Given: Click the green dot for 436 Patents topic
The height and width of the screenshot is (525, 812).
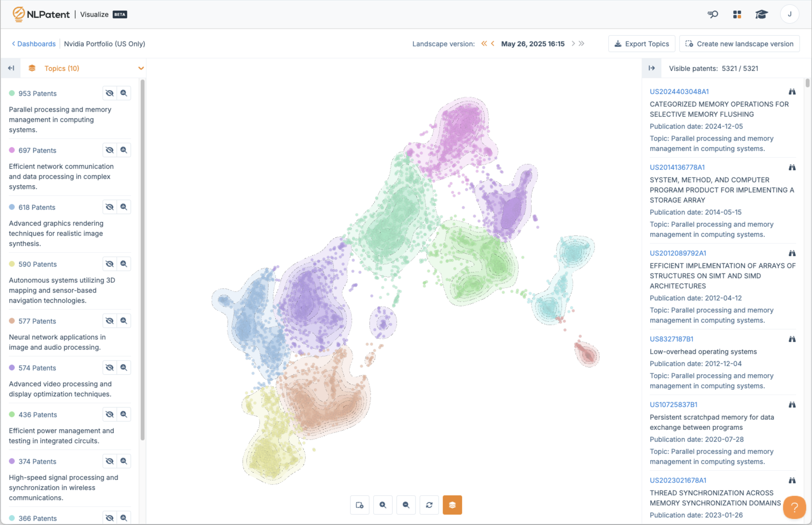Looking at the screenshot, I should pos(12,415).
